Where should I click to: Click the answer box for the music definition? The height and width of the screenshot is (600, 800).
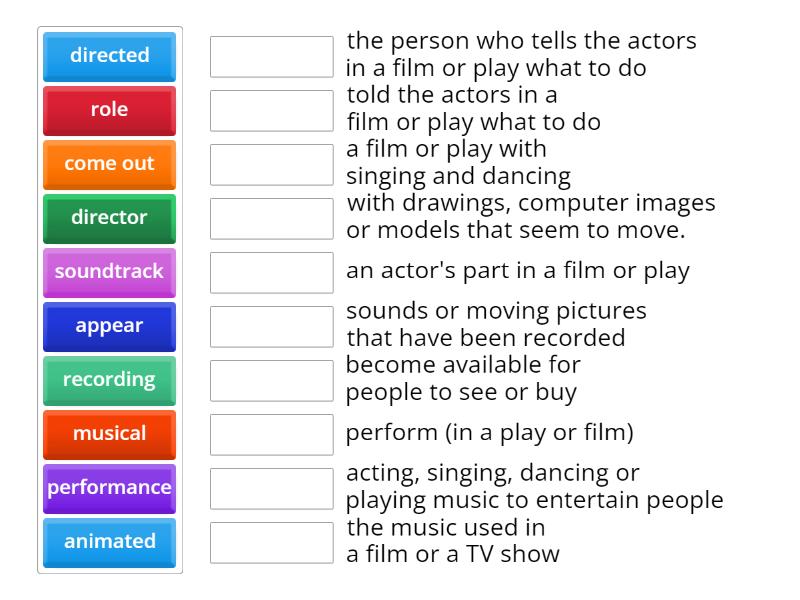click(x=271, y=542)
